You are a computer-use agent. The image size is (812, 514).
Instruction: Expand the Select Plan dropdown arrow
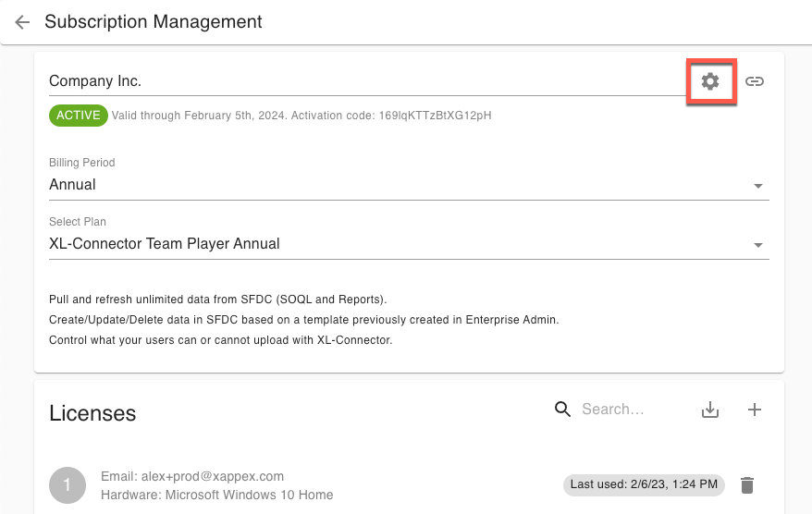758,245
